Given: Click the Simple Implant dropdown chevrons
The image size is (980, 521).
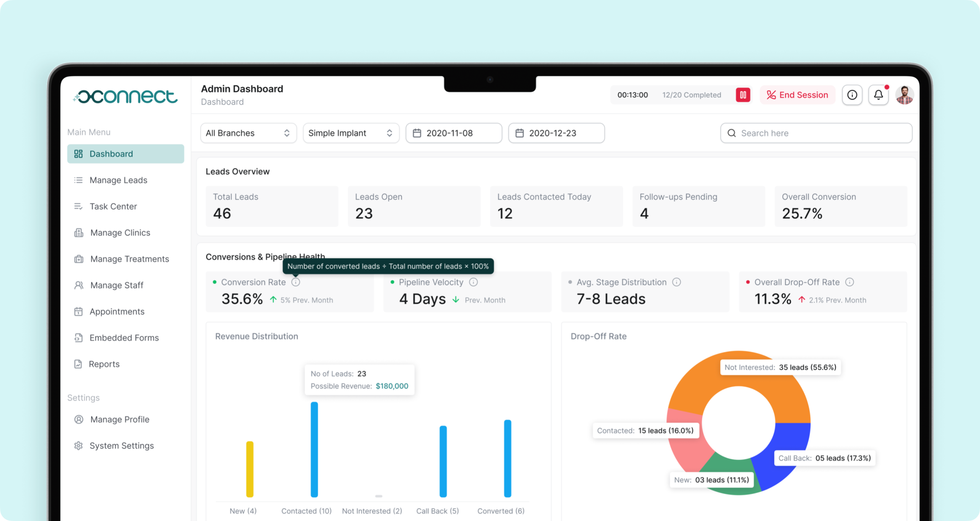Looking at the screenshot, I should click(389, 133).
